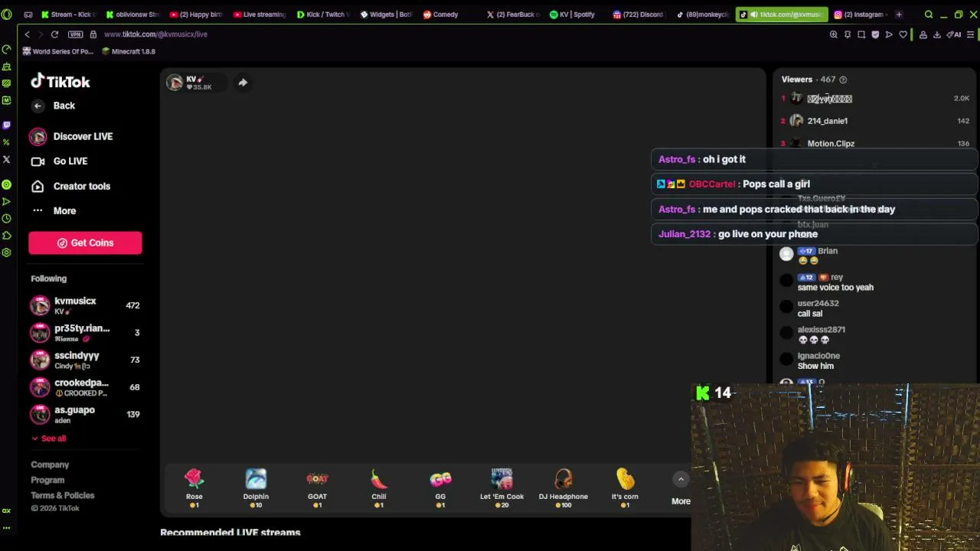
Task: Expand the More sidebar menu
Action: [x=54, y=210]
